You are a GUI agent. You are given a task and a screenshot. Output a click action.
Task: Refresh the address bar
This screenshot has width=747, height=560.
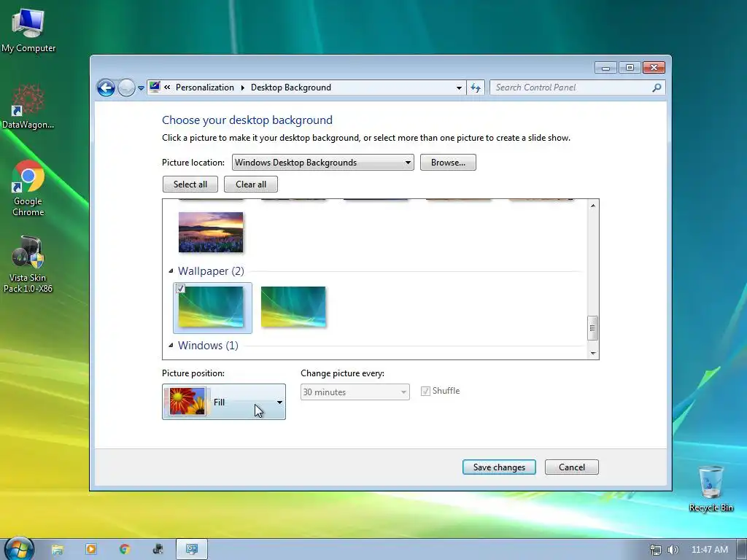coord(476,87)
